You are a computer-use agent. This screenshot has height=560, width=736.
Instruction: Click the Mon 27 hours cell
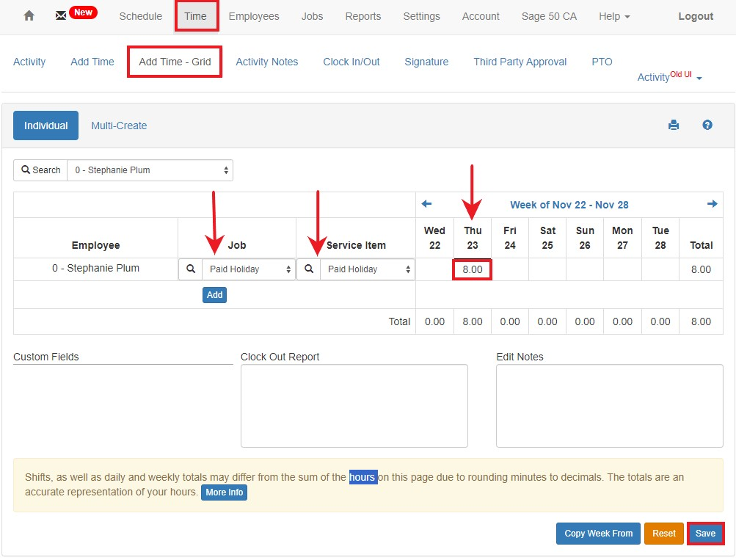coord(622,269)
